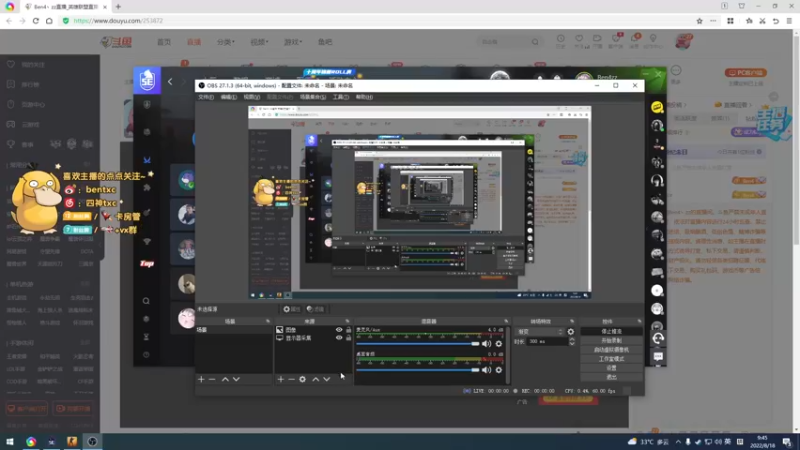This screenshot has width=800, height=450.
Task: Click 开始录制 to start recording
Action: (x=611, y=341)
